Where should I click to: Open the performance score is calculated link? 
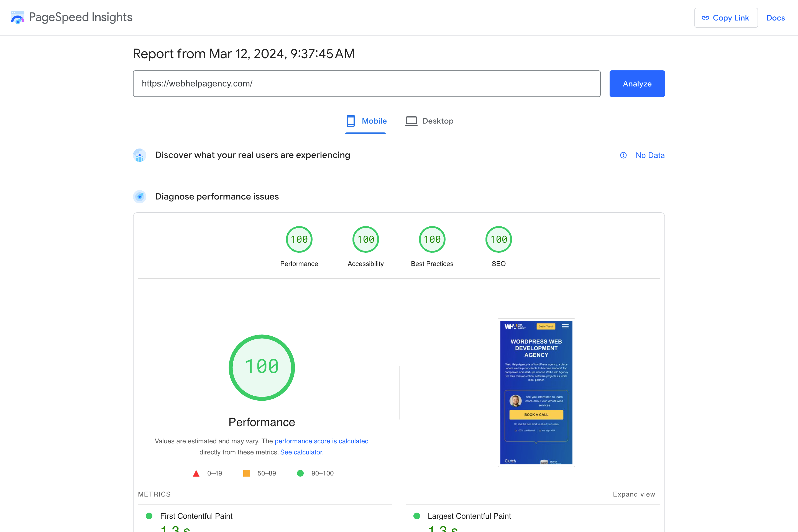321,441
